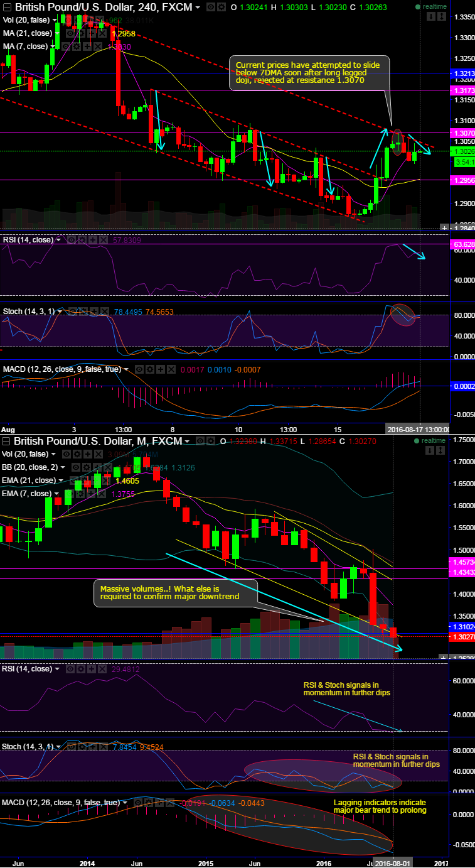Expand dropdown arrow of monthly Stoch legend
Screen dimensions: 475x868
click(x=58, y=747)
